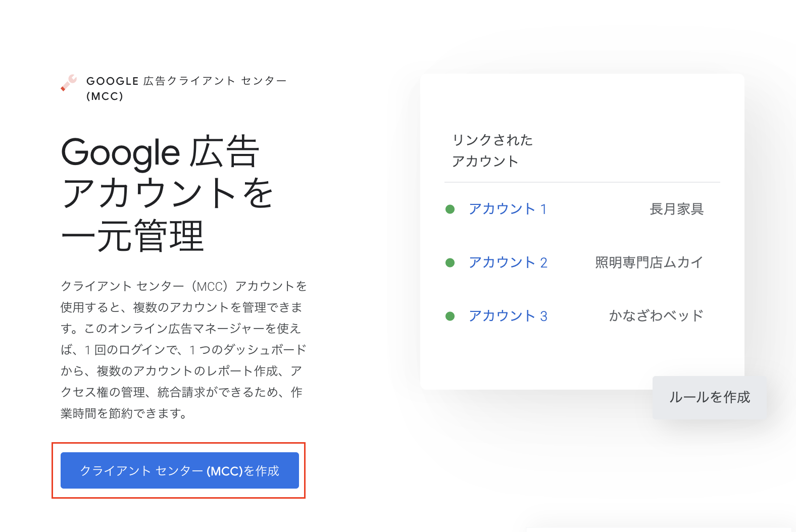Click the 'アカウントを' headline line
796x532 pixels.
pos(167,194)
